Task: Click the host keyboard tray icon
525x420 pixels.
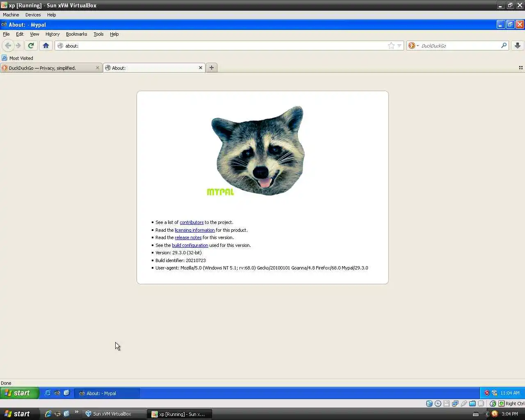Action: tap(476, 414)
